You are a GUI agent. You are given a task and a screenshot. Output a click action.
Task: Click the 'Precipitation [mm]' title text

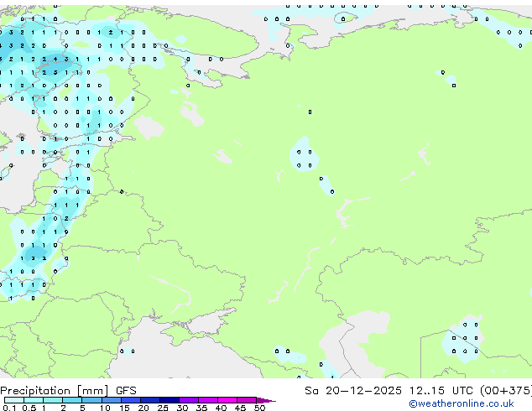coord(55,391)
